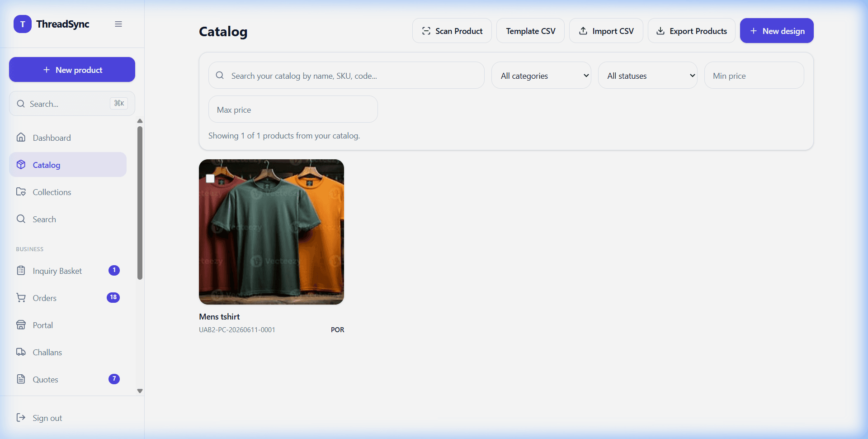Click the Orders cart icon

pos(21,298)
